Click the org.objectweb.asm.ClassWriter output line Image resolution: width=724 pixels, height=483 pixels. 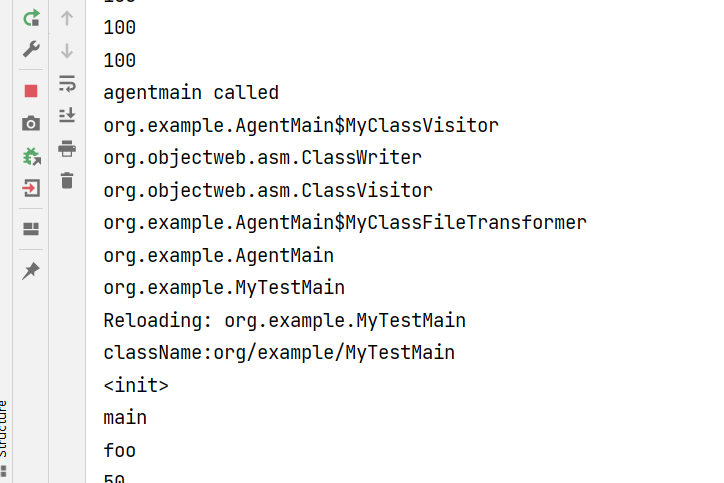pyautogui.click(x=262, y=158)
